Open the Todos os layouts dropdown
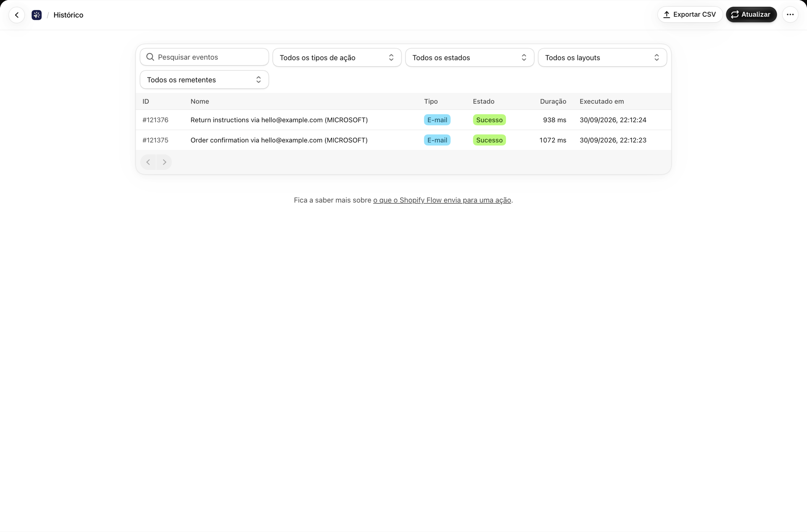The height and width of the screenshot is (532, 807). point(602,58)
